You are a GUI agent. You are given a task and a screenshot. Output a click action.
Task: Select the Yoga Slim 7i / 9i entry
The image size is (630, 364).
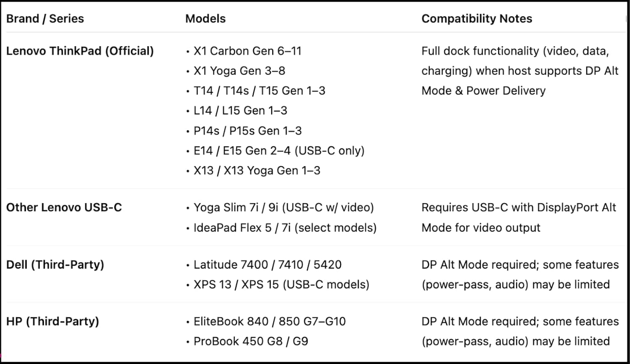tap(283, 208)
